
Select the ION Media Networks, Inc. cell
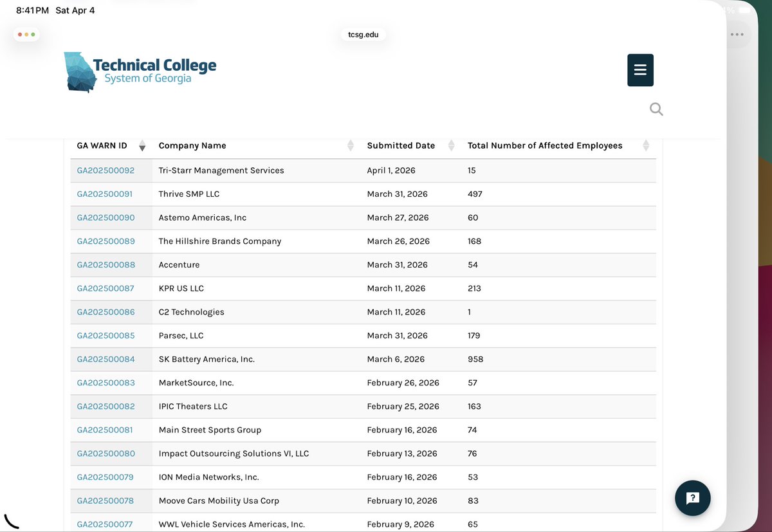[257, 477]
